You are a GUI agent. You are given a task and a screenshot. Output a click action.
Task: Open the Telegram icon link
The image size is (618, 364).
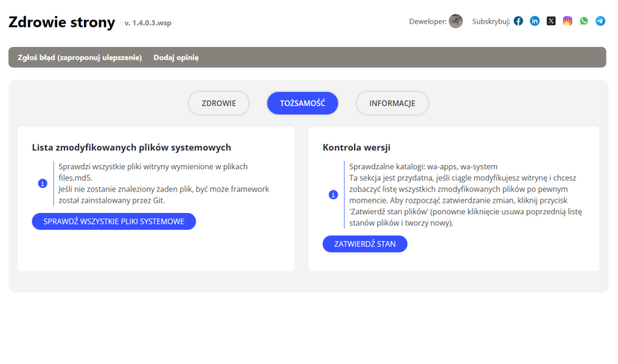coord(601,21)
